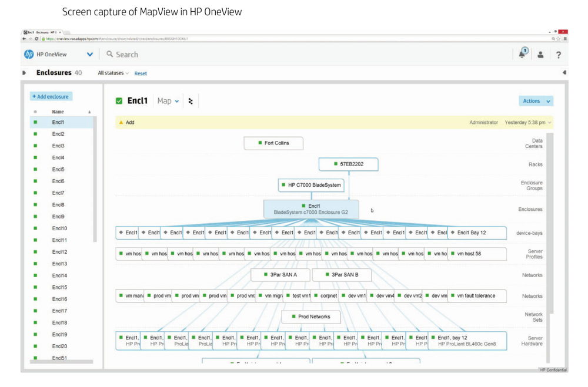
Task: Click the Add warning triangle icon
Action: (121, 123)
